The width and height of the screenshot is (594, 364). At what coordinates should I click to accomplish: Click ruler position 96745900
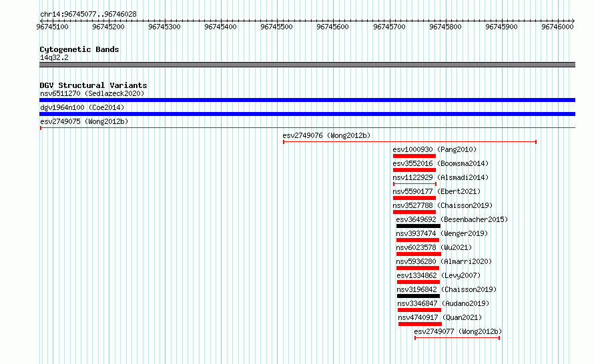coord(502,27)
